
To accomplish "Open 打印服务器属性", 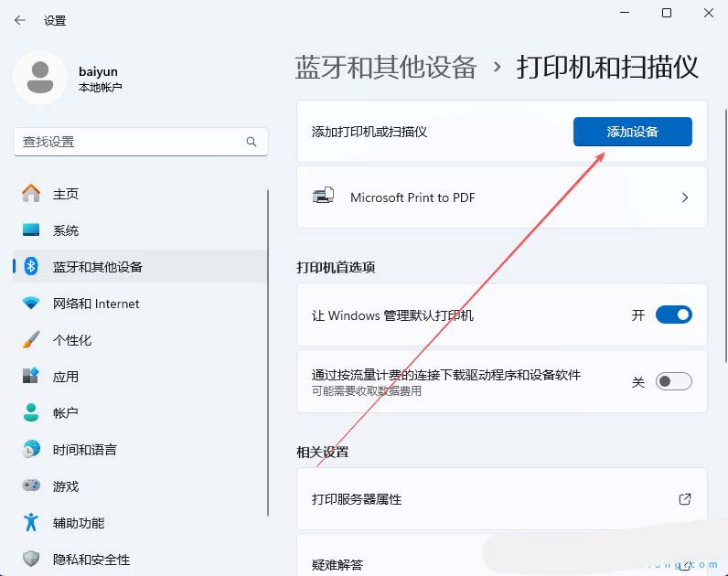I will [x=502, y=499].
